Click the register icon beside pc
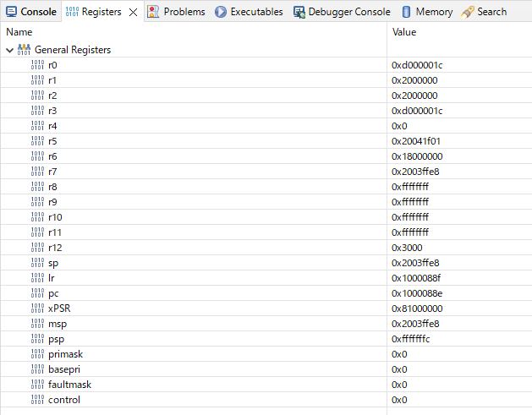 37,293
